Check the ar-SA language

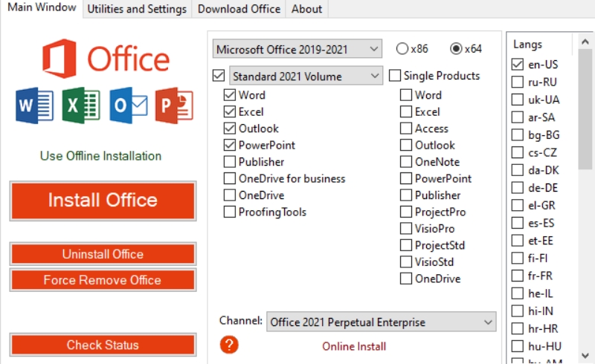click(518, 117)
